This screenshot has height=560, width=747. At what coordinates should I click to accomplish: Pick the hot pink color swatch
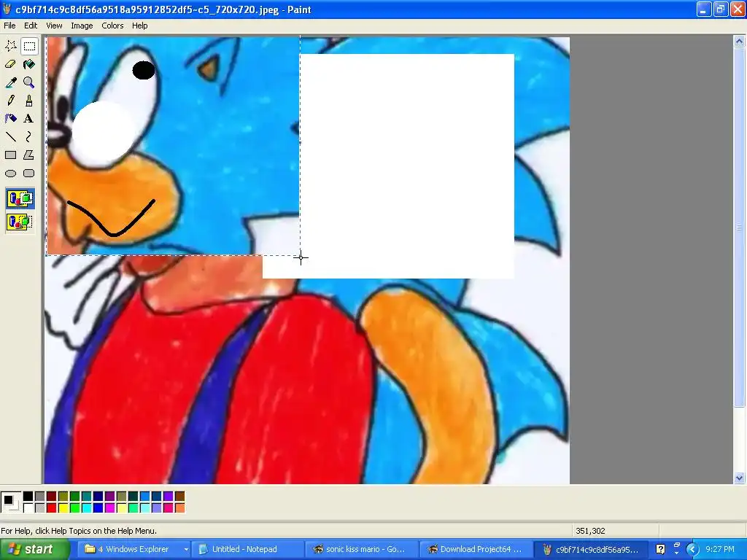pos(169,508)
